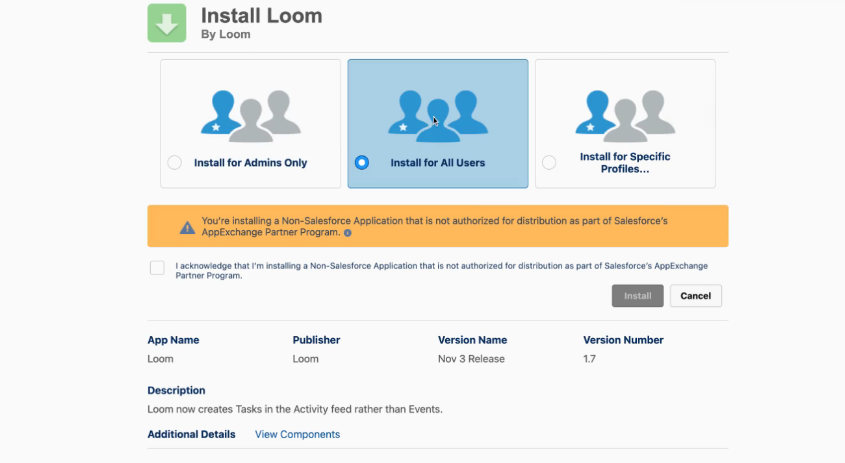The image size is (845, 463).
Task: Click the Additional Details label
Action: [191, 434]
